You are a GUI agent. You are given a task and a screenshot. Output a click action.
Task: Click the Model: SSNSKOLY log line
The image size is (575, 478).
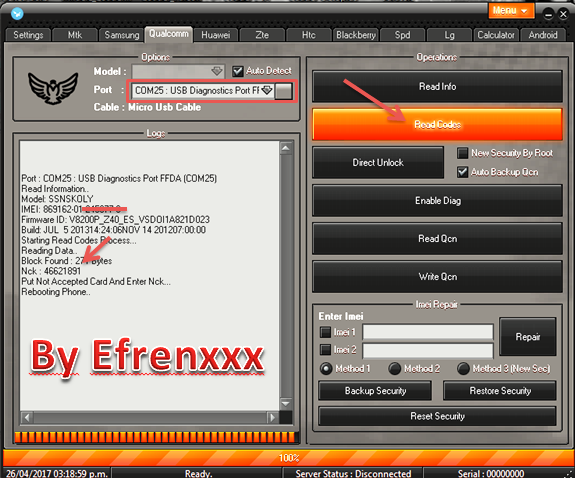pos(57,199)
